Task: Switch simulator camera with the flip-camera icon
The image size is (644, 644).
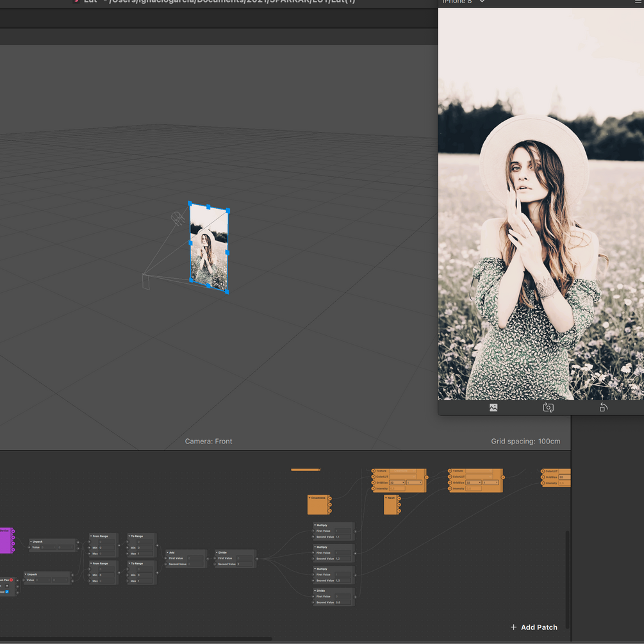Action: click(548, 408)
